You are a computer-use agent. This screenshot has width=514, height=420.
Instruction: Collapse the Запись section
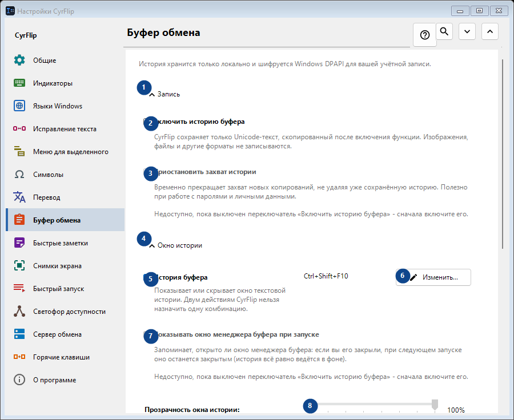(x=165, y=94)
